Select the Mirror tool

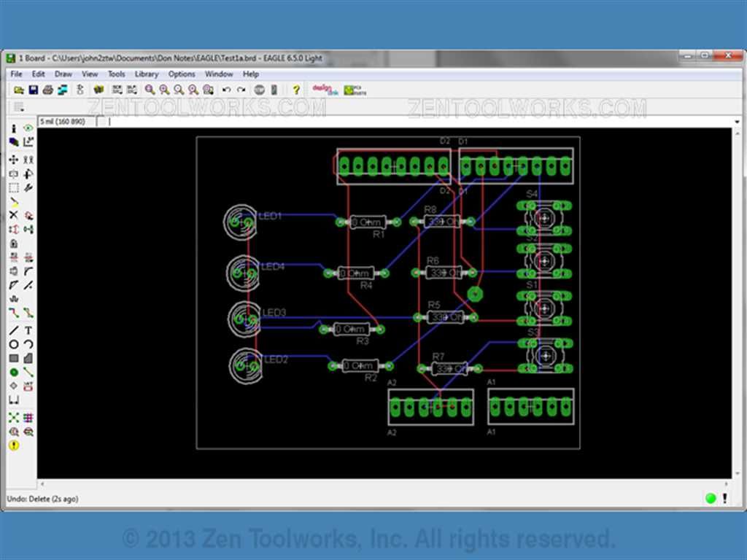pyautogui.click(x=14, y=174)
